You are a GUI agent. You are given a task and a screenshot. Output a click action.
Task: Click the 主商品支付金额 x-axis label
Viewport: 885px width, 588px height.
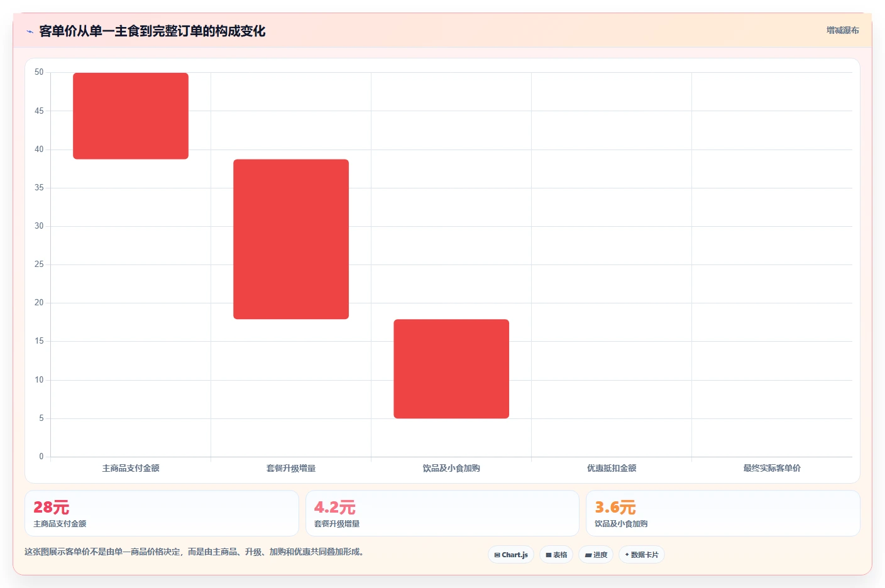point(131,468)
